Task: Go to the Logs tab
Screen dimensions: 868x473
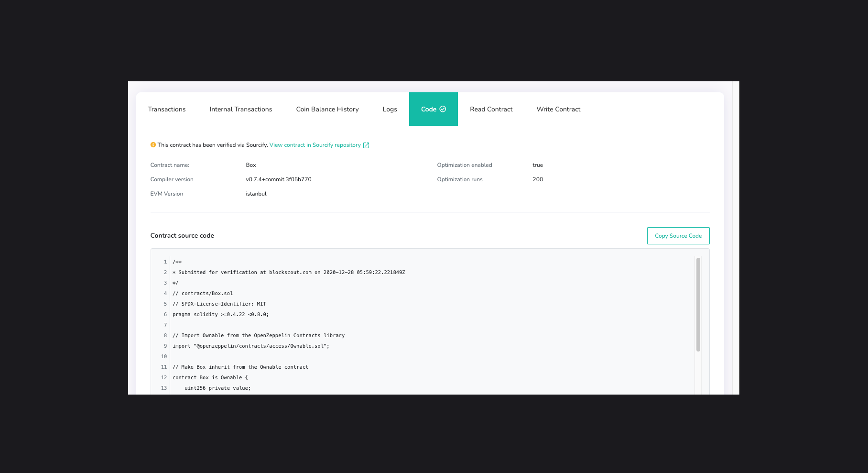Action: pos(390,109)
